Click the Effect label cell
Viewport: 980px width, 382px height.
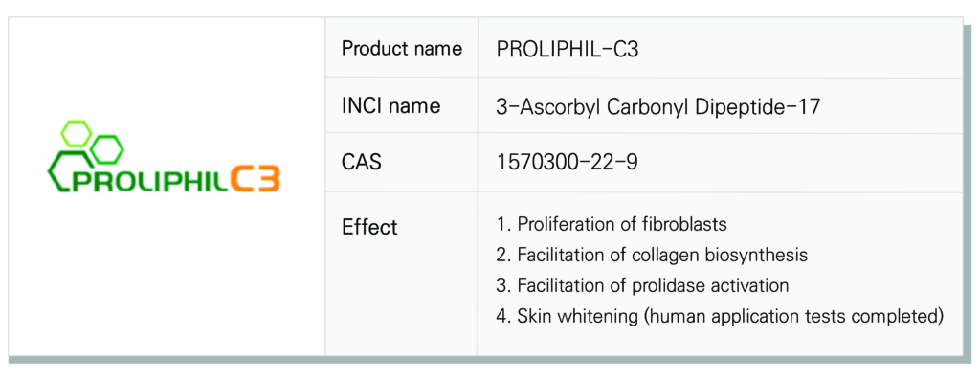click(x=401, y=274)
